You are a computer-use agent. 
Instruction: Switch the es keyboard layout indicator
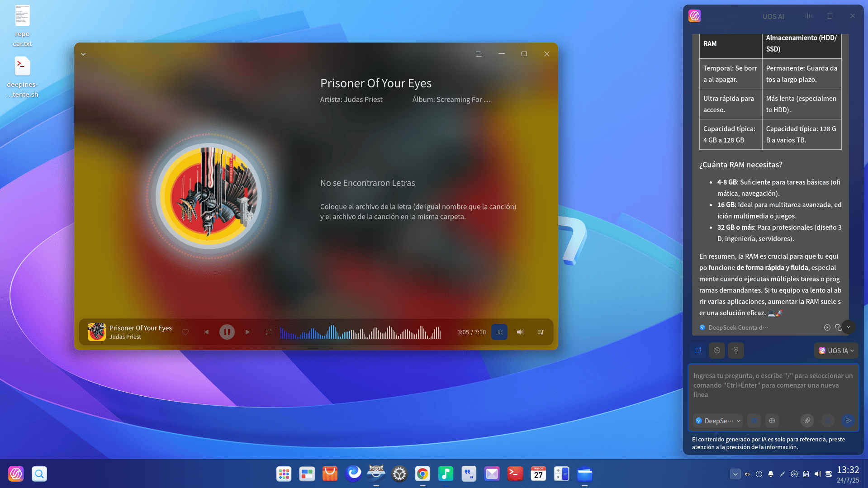coord(747,474)
